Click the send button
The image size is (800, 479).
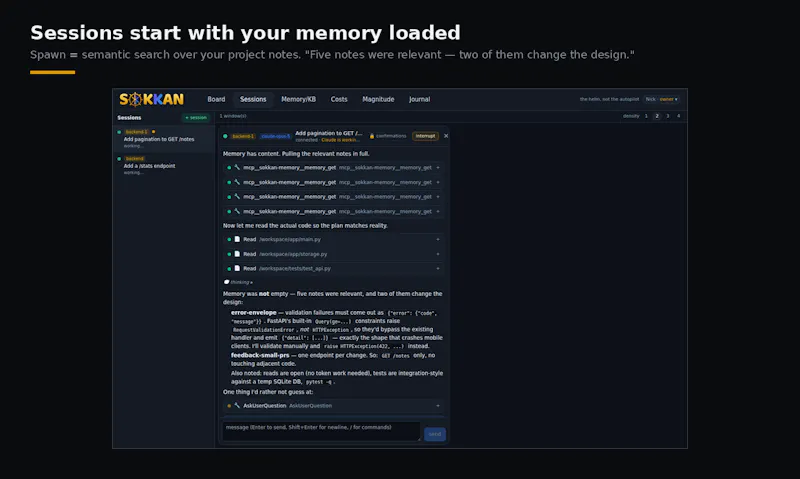pyautogui.click(x=435, y=434)
